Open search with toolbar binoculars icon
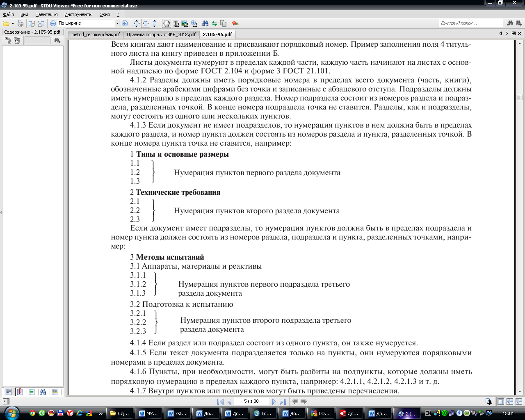Screen dimensions: 525x420 click(205, 23)
